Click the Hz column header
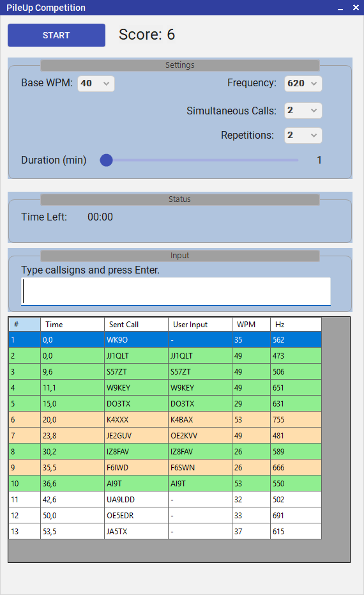This screenshot has height=595, width=364. click(296, 325)
